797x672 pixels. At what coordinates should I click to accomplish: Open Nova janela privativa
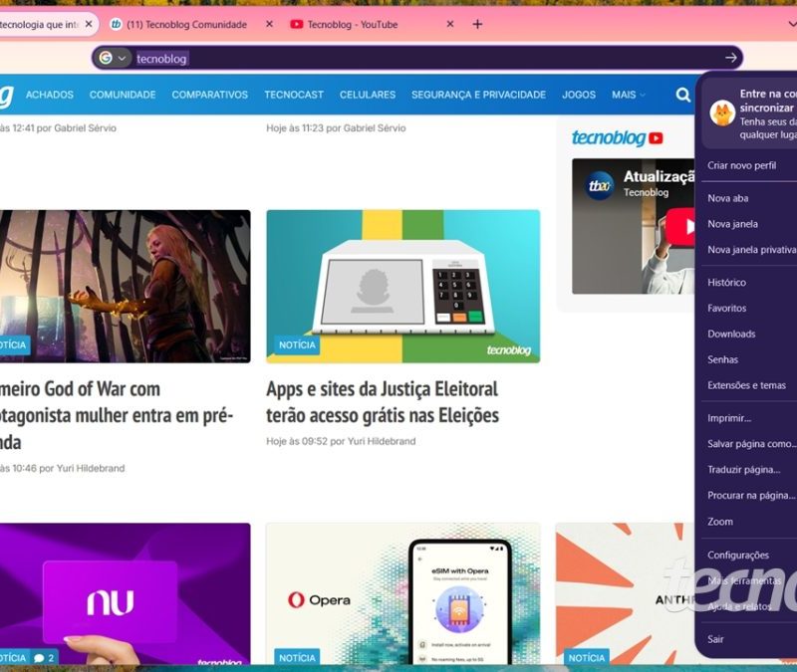752,250
